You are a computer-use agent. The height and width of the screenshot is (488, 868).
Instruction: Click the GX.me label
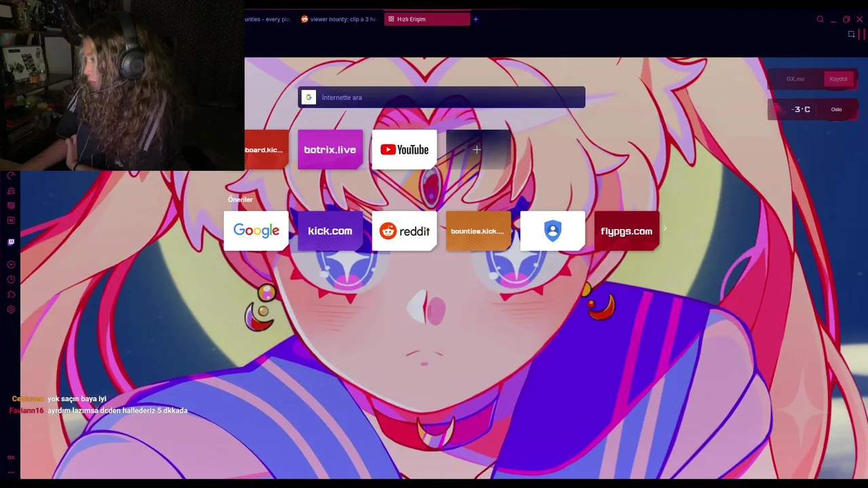795,79
